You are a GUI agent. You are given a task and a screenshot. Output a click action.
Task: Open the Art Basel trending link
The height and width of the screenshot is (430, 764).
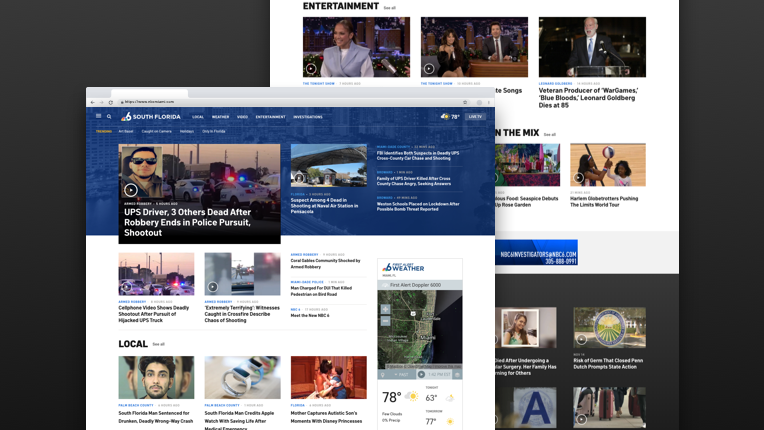click(x=126, y=131)
